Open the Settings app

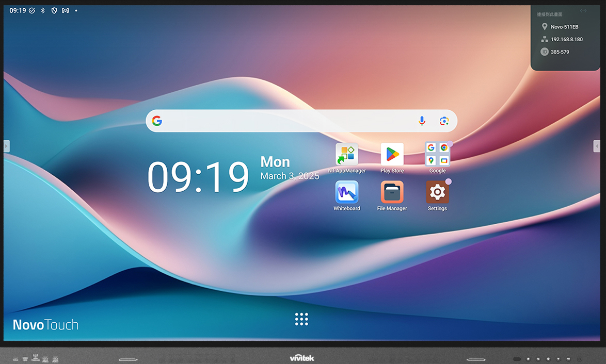click(x=437, y=192)
